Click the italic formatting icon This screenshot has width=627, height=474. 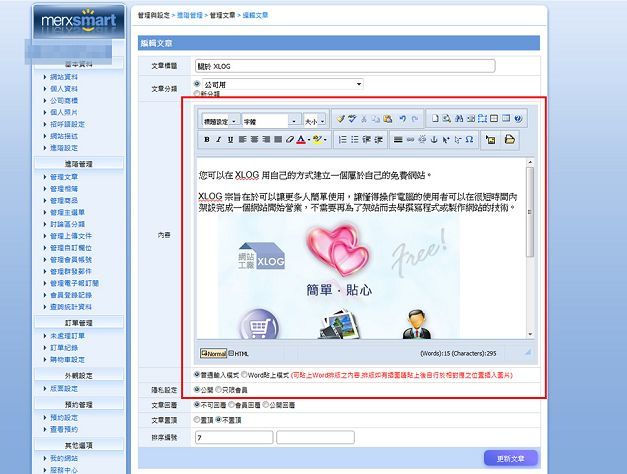pos(218,139)
